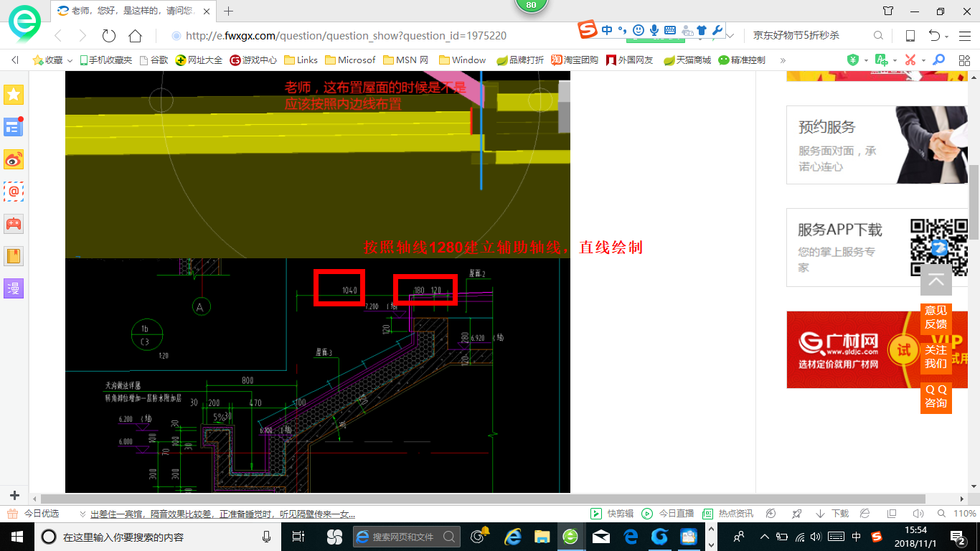Image resolution: width=980 pixels, height=551 pixels.
Task: Open the Sogou toolbox wrench icon
Action: click(x=716, y=30)
